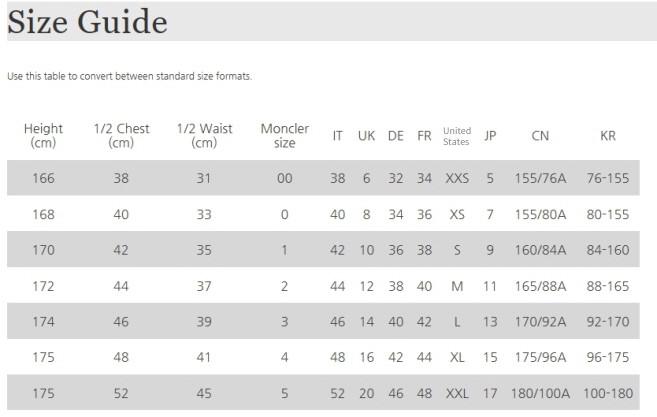Screen dimensions: 657x417
Task: Select the CN column header
Action: point(540,136)
